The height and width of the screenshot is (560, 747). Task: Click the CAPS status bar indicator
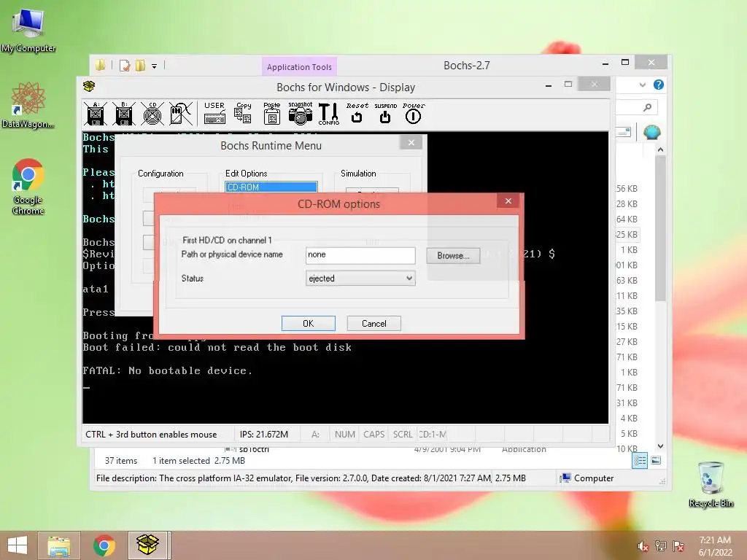coord(374,435)
